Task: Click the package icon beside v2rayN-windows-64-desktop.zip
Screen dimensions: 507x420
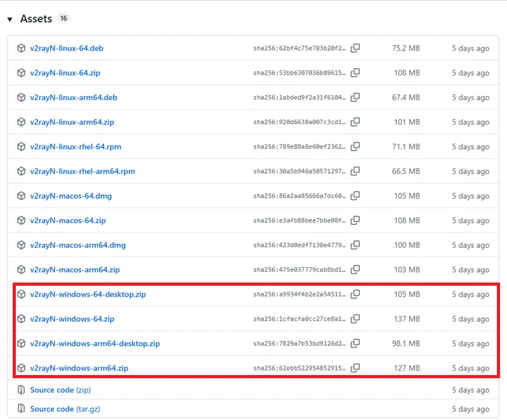Action: 20,294
